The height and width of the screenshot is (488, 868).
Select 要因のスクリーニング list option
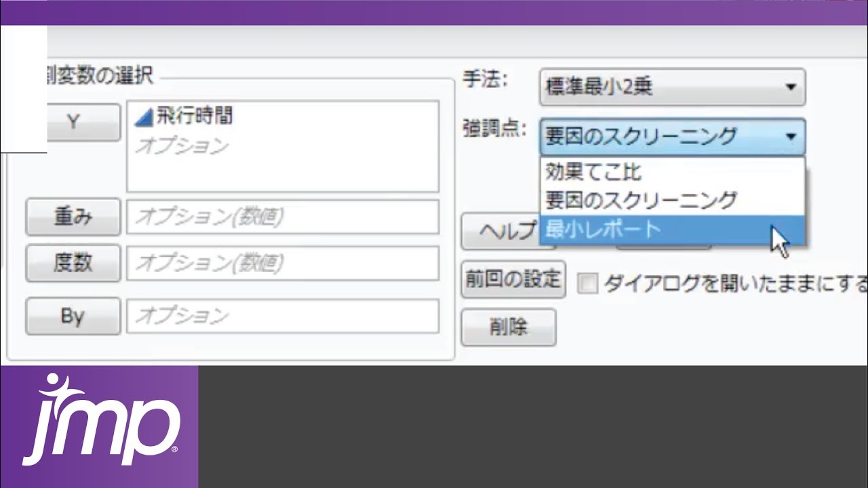pos(672,201)
